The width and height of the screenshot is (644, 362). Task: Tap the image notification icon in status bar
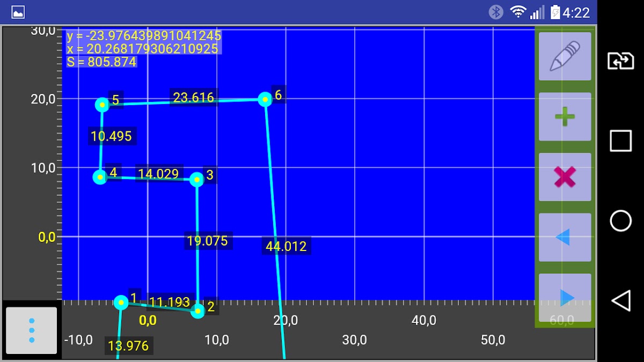[x=18, y=12]
